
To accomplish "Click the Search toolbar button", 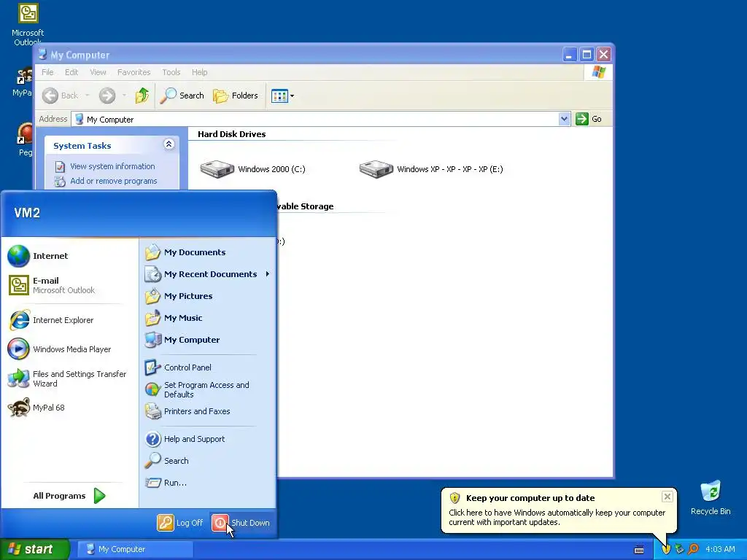I will tap(182, 96).
